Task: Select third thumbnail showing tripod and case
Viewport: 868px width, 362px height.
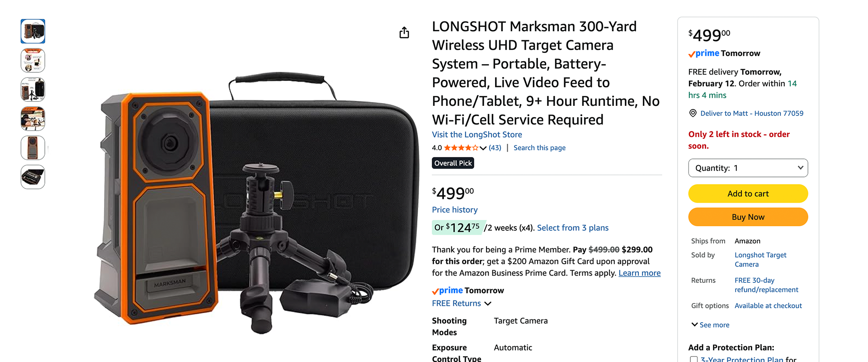Action: (33, 90)
